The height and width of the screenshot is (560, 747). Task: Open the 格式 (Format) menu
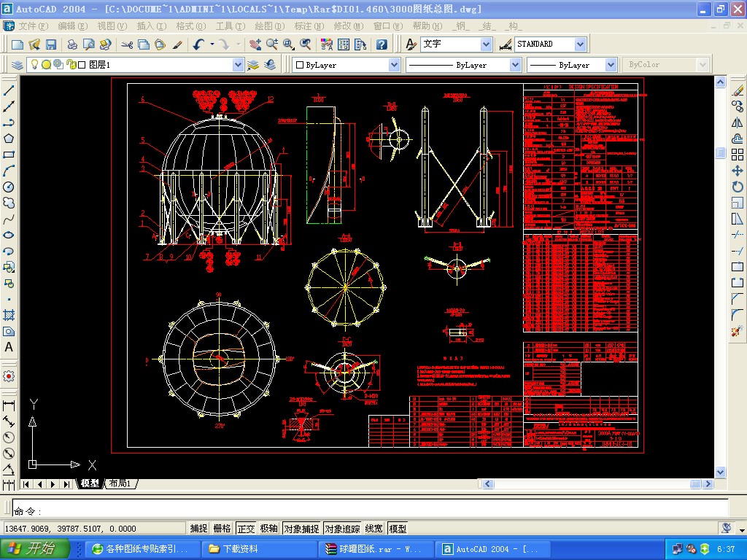190,26
